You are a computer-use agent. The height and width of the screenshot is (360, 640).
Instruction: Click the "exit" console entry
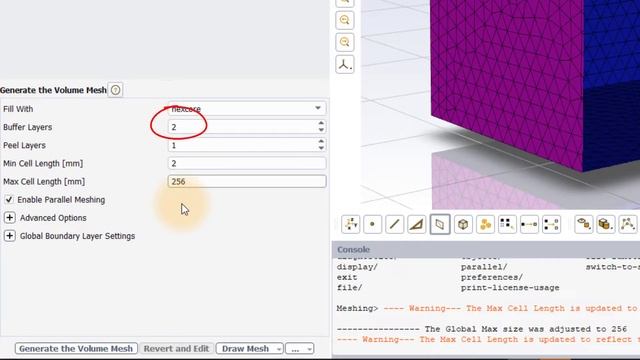pyautogui.click(x=347, y=278)
